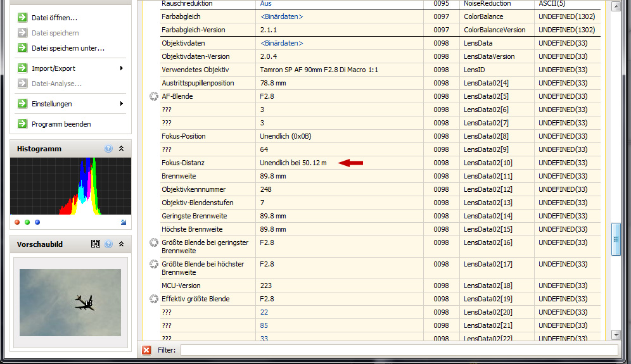
Task: Open the Datei öffnen menu entry
Action: 54,18
